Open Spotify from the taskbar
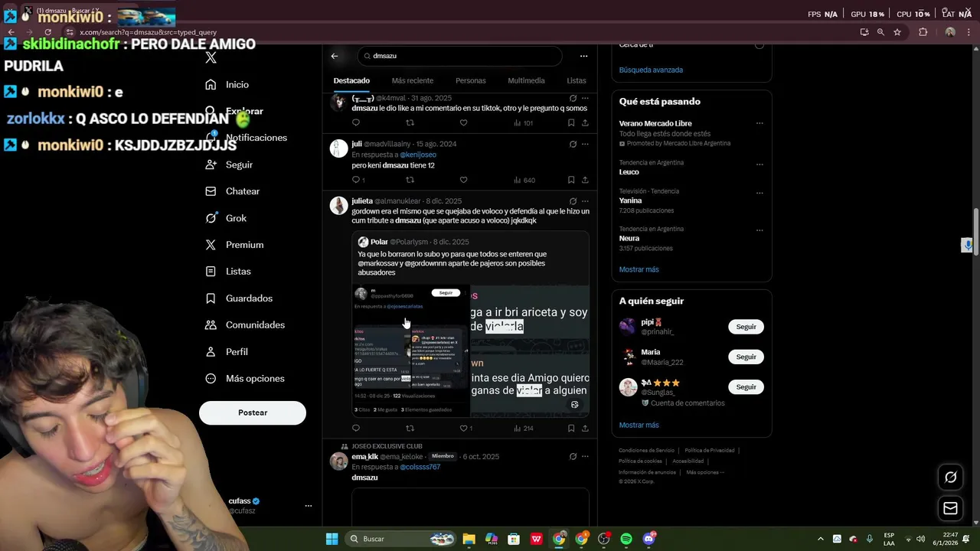 (x=626, y=539)
